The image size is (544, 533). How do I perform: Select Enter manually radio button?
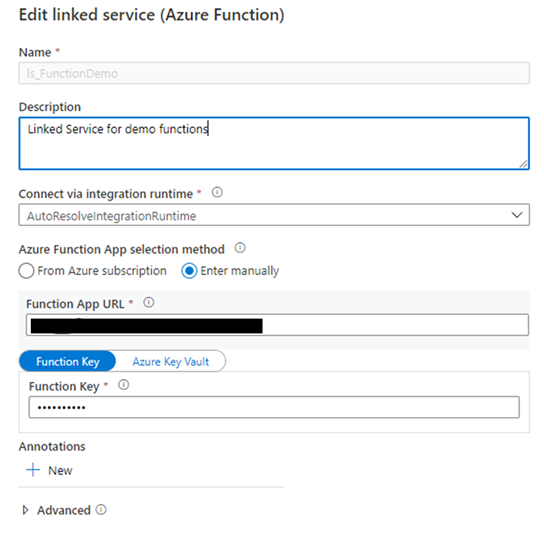click(x=189, y=271)
